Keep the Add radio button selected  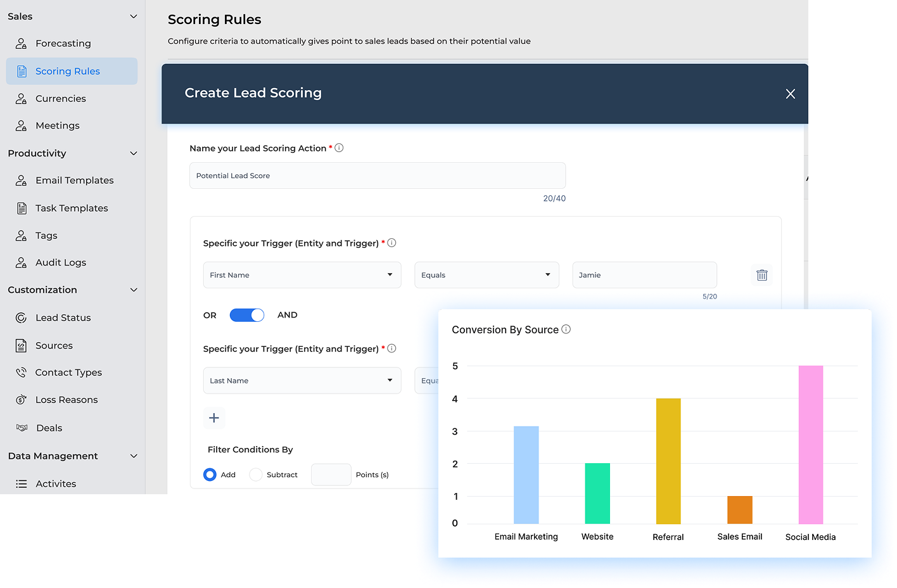[210, 474]
